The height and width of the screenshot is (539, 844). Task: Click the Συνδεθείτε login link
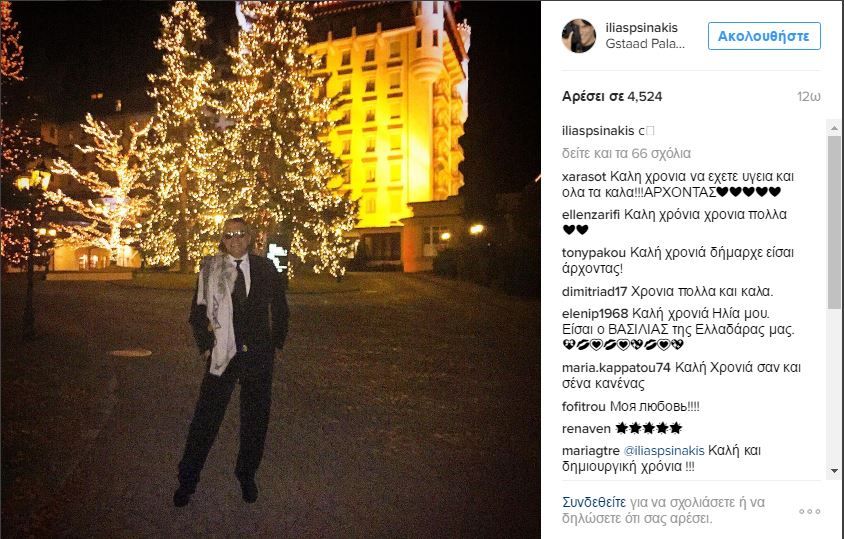click(594, 502)
